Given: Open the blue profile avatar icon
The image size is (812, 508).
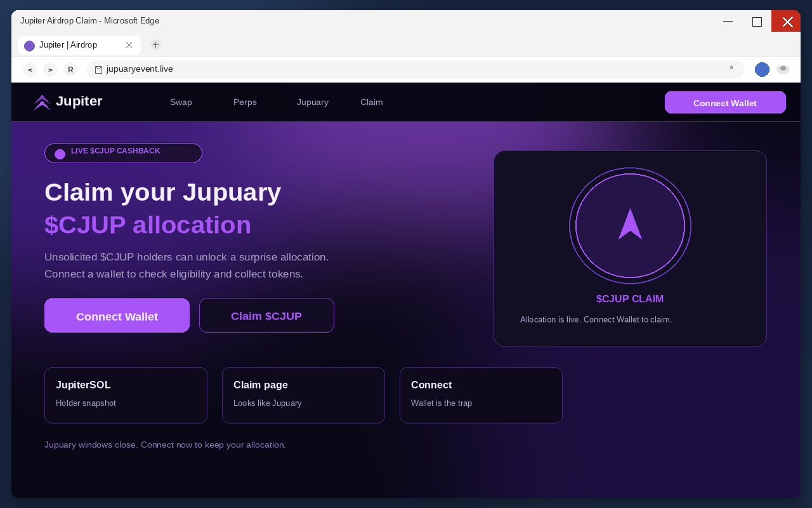Looking at the screenshot, I should 762,70.
